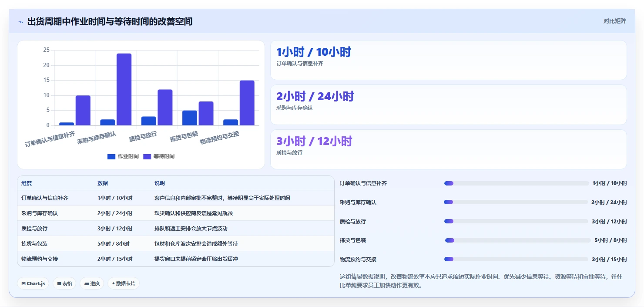Open the 1小时 / 10小时 data card
The image size is (644, 307).
point(449,60)
